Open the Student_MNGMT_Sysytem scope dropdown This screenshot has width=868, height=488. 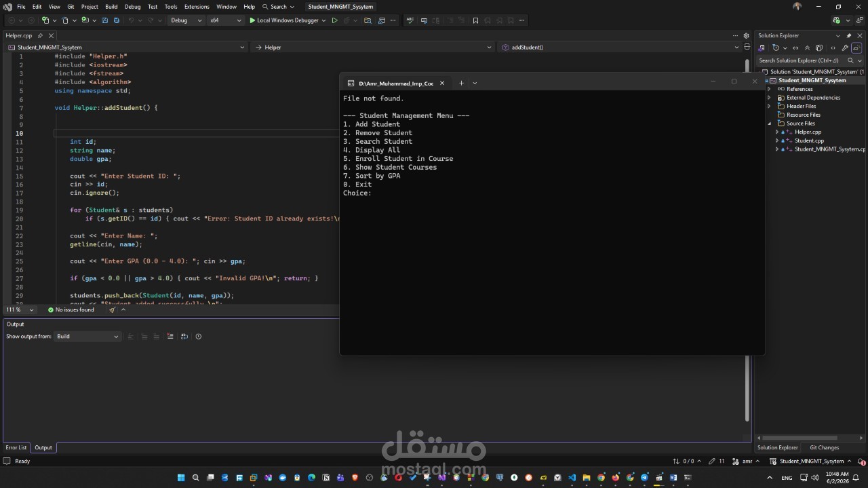126,48
